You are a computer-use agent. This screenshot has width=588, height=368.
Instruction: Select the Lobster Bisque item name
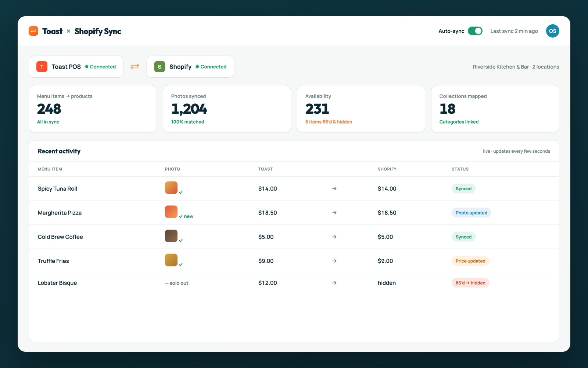click(x=57, y=283)
